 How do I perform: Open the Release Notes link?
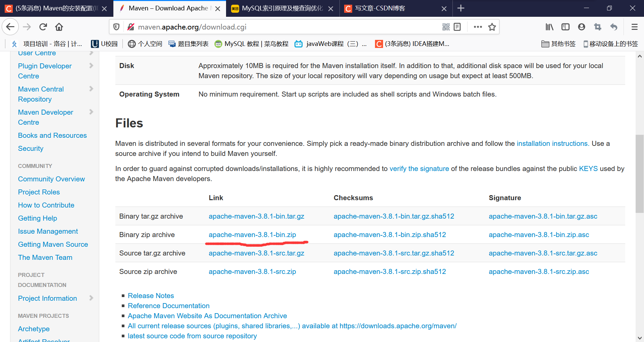[x=151, y=296]
